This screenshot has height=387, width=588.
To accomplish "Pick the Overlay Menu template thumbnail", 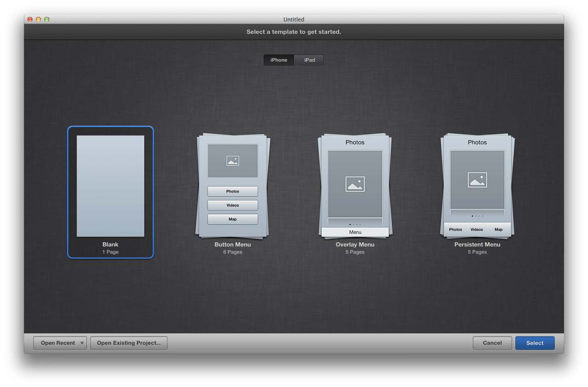I will 355,186.
